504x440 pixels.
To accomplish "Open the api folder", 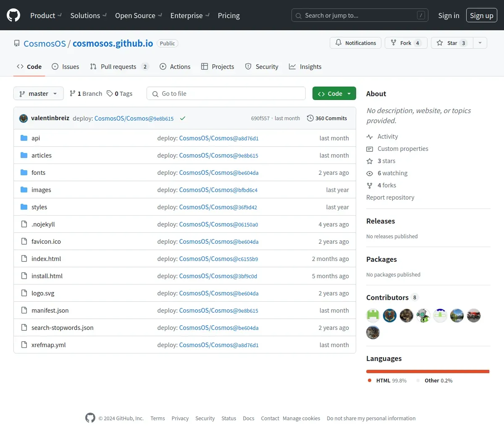I will (36, 138).
